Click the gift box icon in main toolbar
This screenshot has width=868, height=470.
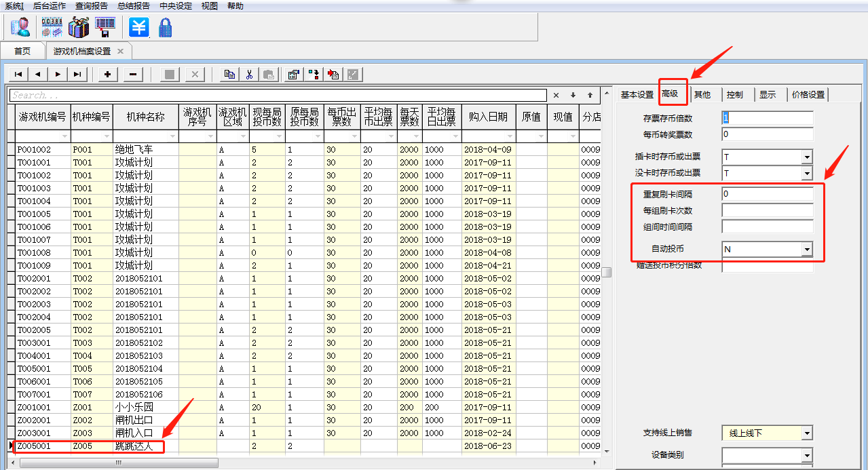click(79, 27)
